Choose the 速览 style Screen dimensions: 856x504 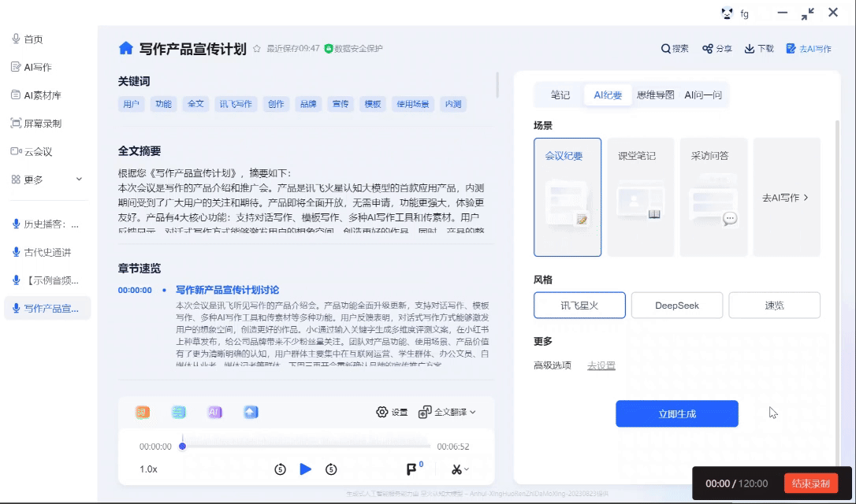click(x=774, y=306)
